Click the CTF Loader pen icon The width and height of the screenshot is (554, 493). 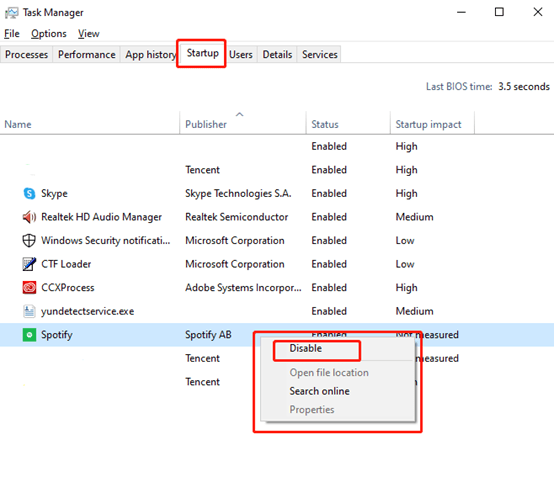[29, 264]
